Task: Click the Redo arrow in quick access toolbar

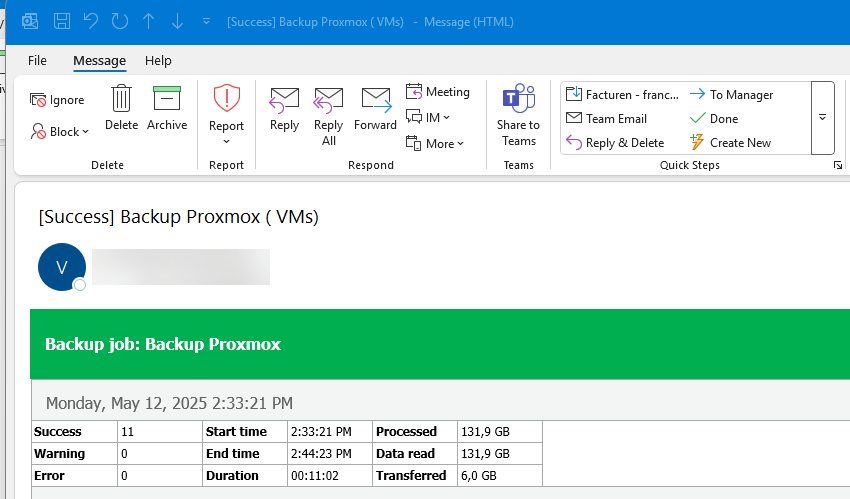Action: [120, 22]
